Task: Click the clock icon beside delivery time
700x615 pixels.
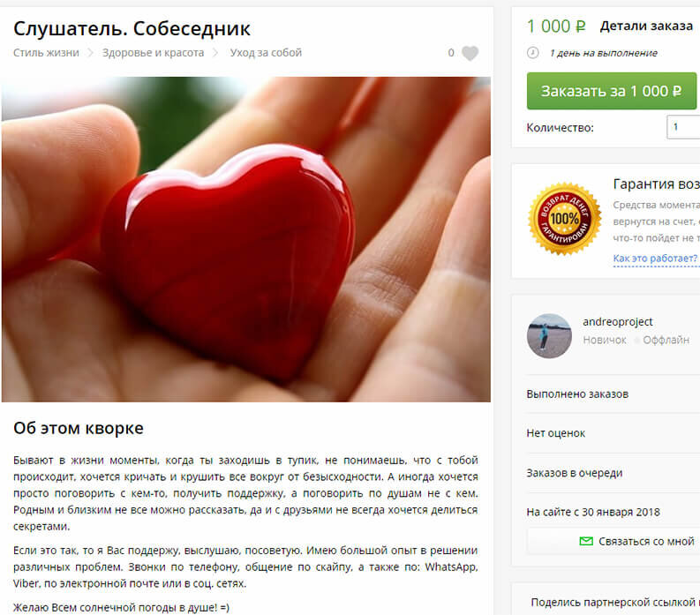Action: pos(532,53)
